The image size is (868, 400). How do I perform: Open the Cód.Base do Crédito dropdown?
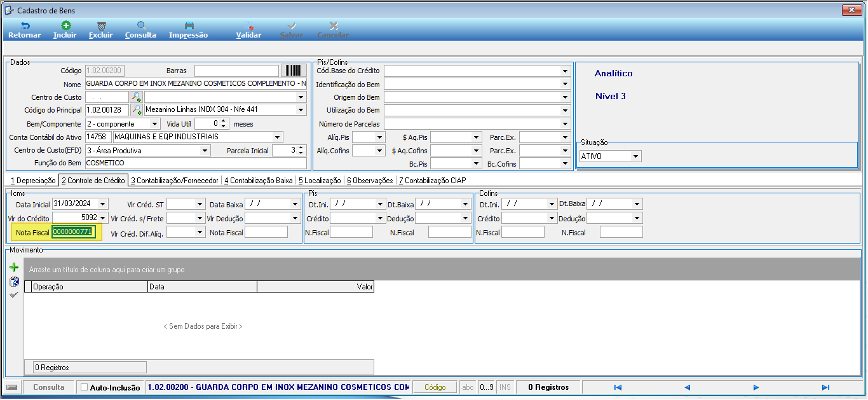tap(565, 71)
